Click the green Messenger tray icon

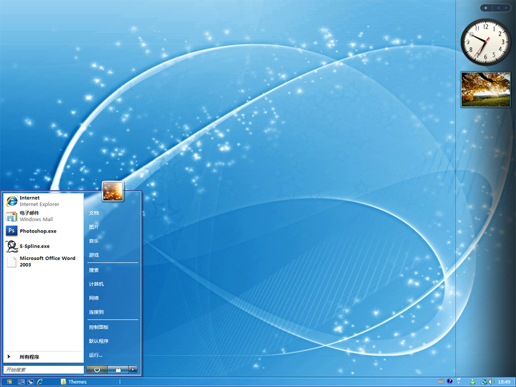coord(473,382)
